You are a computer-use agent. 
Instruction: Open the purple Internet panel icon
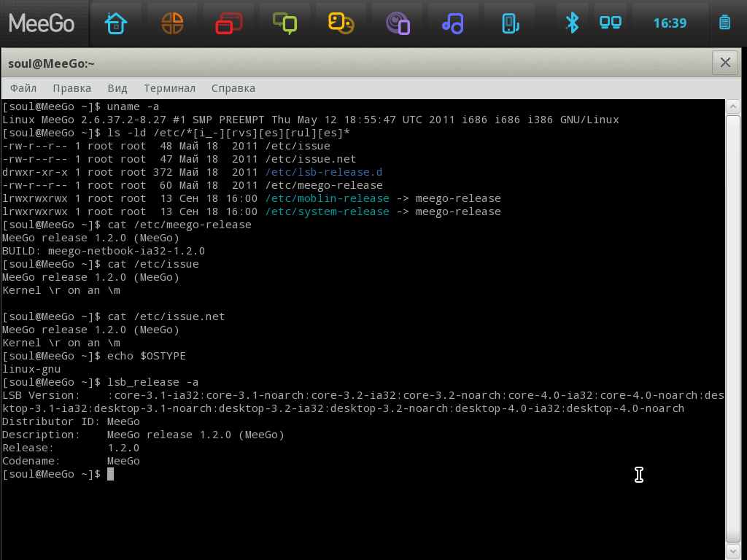click(x=398, y=23)
